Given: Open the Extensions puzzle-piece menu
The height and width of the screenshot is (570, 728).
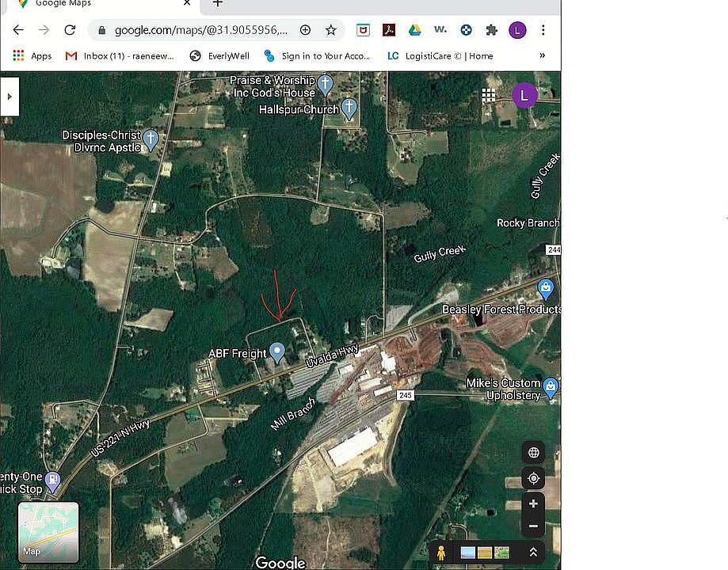Looking at the screenshot, I should coord(491,30).
